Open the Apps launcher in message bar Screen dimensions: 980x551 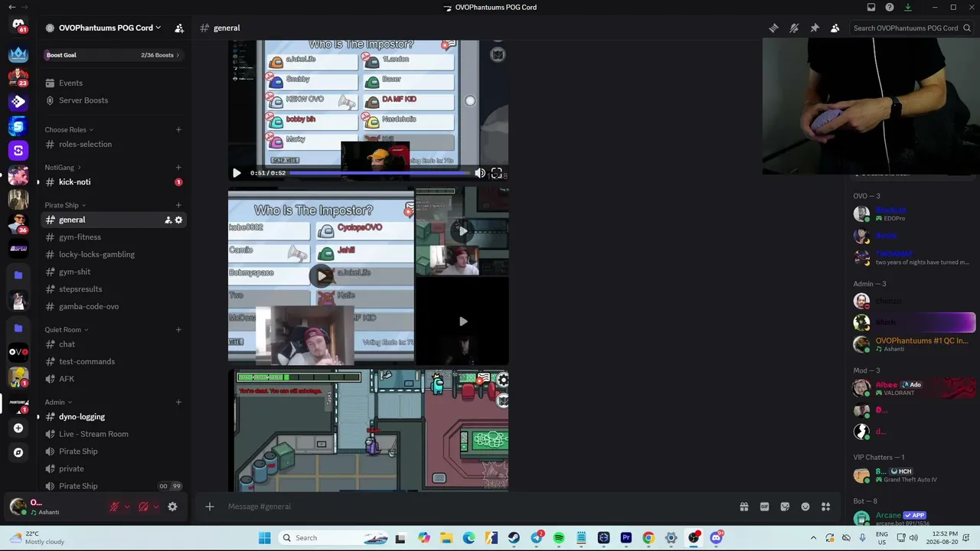point(826,507)
